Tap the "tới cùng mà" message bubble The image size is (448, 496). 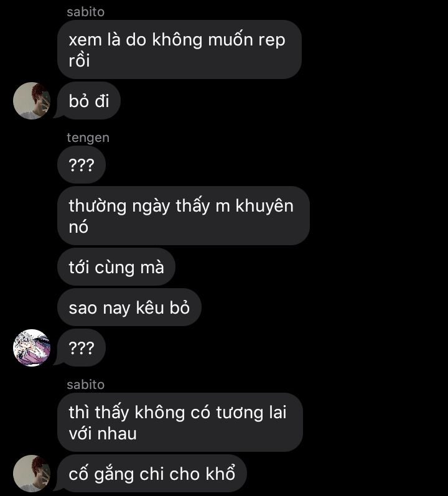tap(116, 267)
